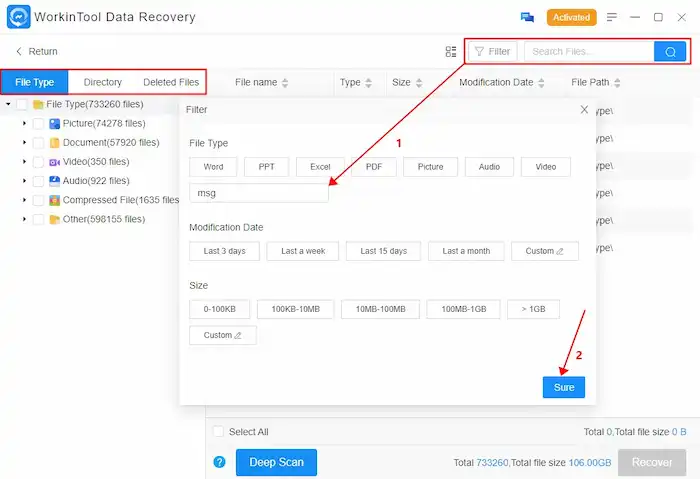Image resolution: width=700 pixels, height=479 pixels.
Task: Open Custom modification date option
Action: point(545,251)
